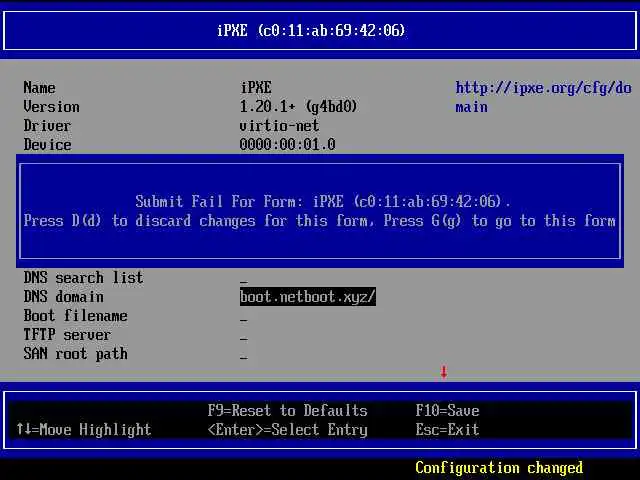
Task: Click the F9=Reset to Defaults hint
Action: (287, 410)
